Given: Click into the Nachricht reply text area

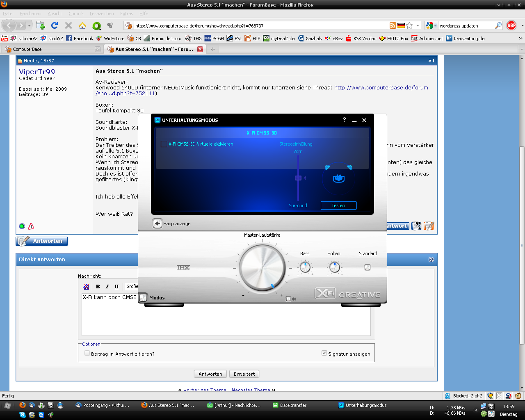Looking at the screenshot, I should [x=226, y=314].
